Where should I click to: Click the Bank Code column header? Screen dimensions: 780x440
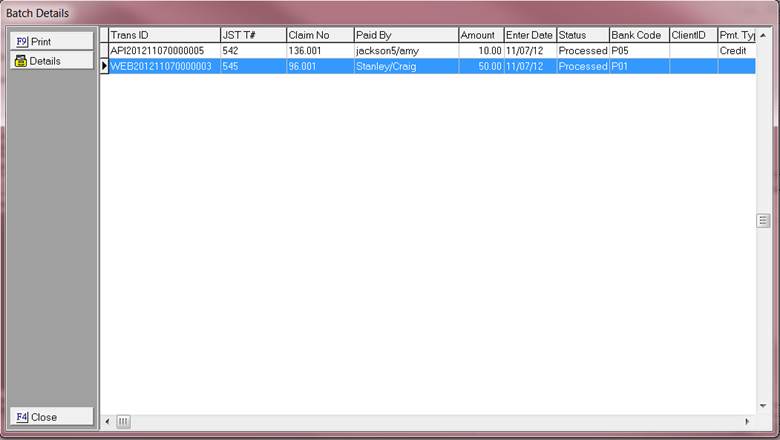coord(637,35)
